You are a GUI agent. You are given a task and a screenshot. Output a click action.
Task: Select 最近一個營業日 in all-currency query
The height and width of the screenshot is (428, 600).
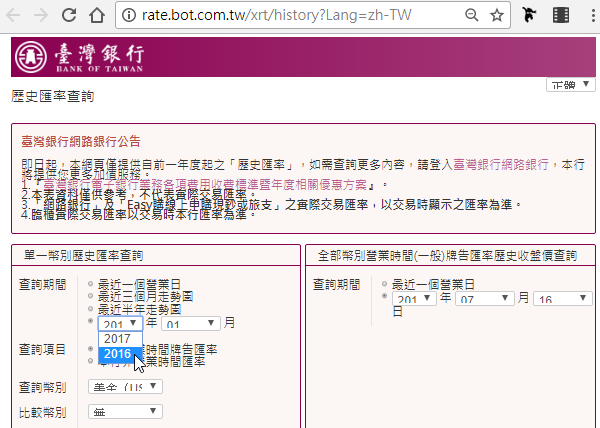(x=385, y=284)
